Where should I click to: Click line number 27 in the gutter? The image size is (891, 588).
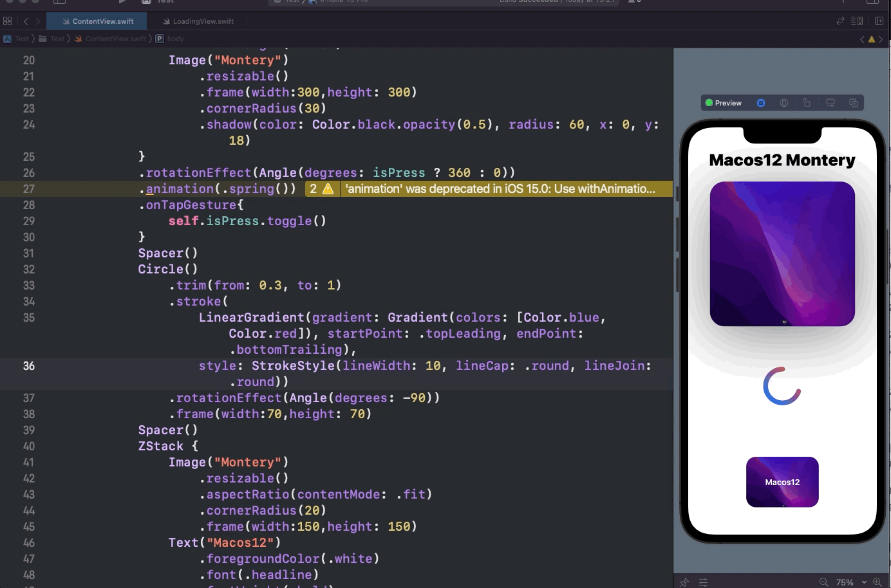click(29, 188)
